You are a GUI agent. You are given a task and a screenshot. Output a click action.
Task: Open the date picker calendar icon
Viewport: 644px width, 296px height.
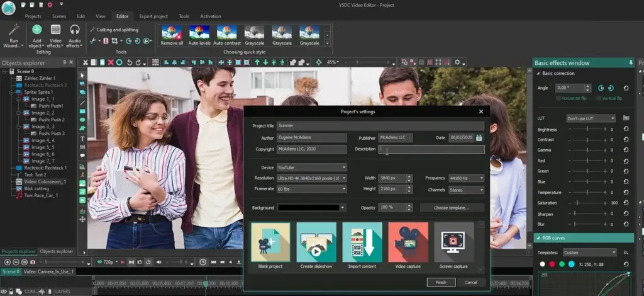[479, 138]
